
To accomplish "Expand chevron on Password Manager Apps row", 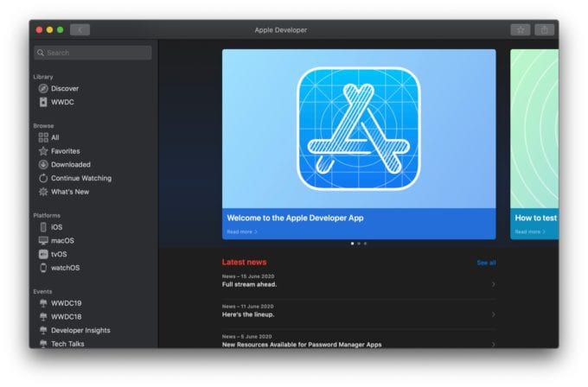I will coord(493,345).
